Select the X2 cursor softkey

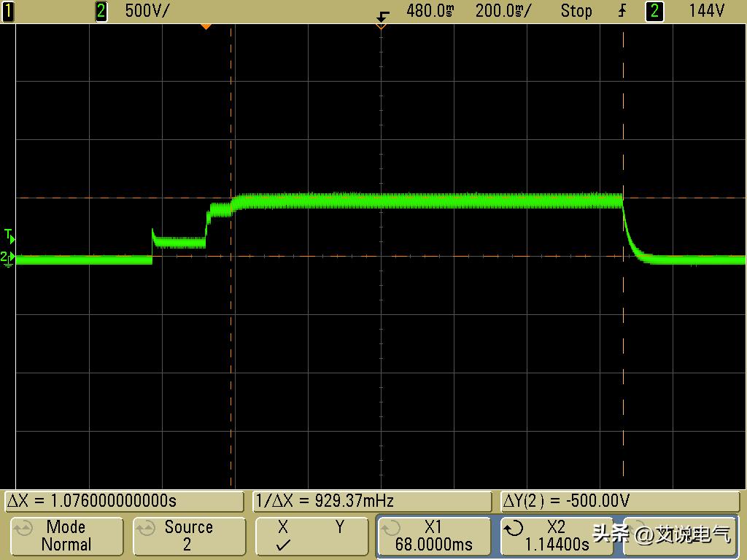557,536
